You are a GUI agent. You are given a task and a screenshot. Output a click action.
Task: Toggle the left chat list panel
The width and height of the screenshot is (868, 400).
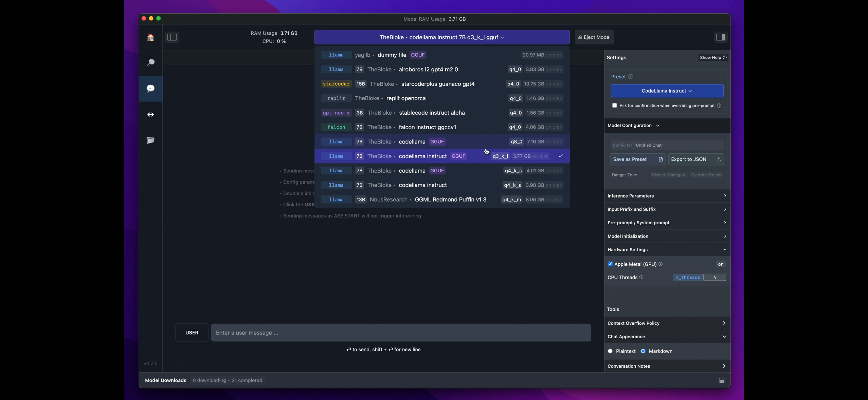tap(172, 37)
